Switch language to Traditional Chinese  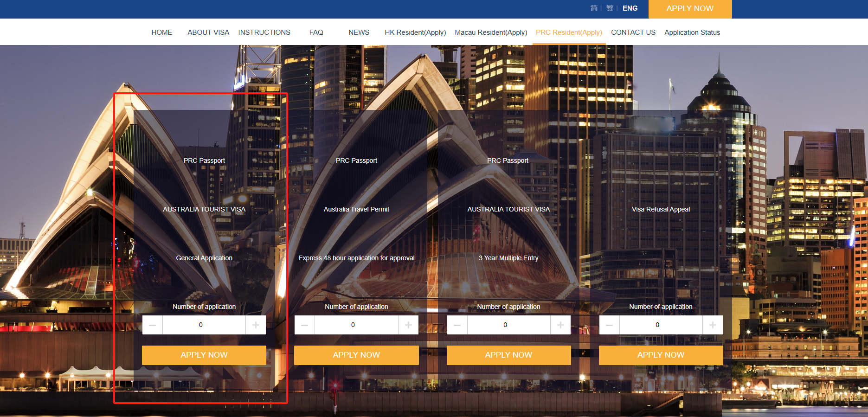[x=610, y=8]
